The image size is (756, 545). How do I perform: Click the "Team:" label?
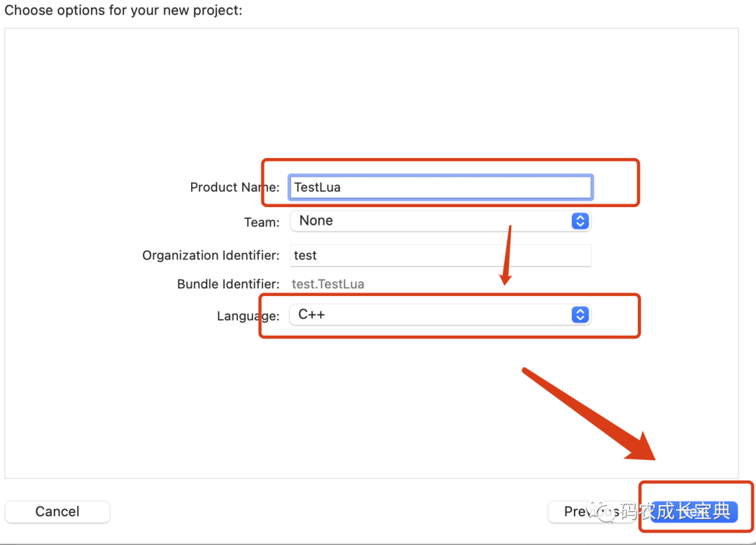point(261,222)
